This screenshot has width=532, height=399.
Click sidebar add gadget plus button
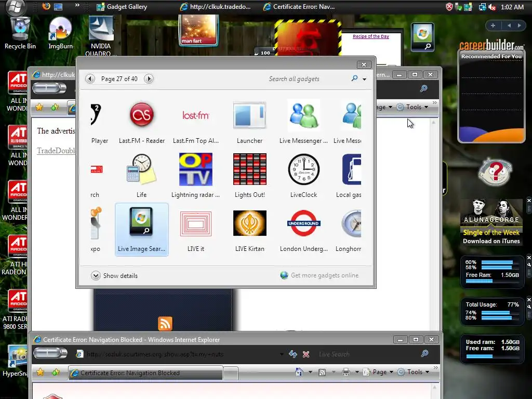pos(493,25)
